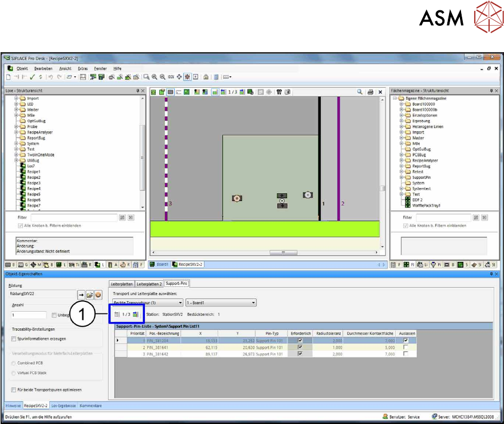Click the support pins icon in viewer toolbar
This screenshot has height=424, width=504.
coord(279,92)
